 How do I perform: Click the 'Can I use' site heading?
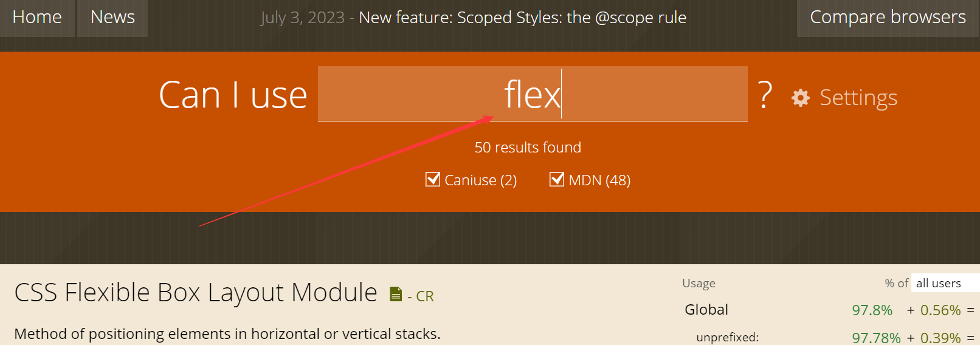(233, 95)
